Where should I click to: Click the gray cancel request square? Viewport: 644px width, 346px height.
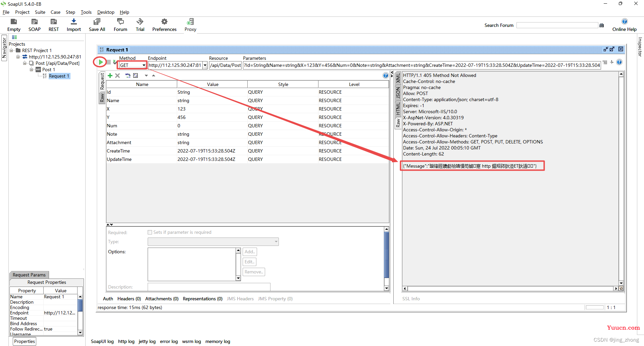109,62
